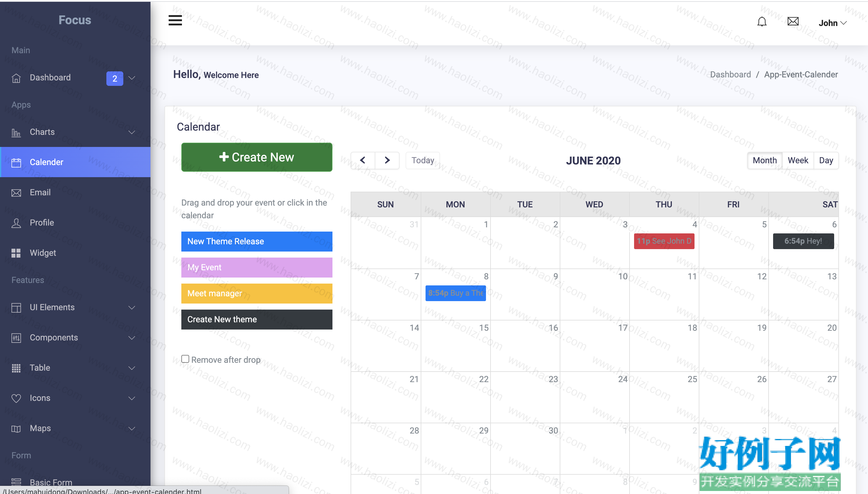Click the Widget grid icon
The height and width of the screenshot is (494, 868).
16,253
